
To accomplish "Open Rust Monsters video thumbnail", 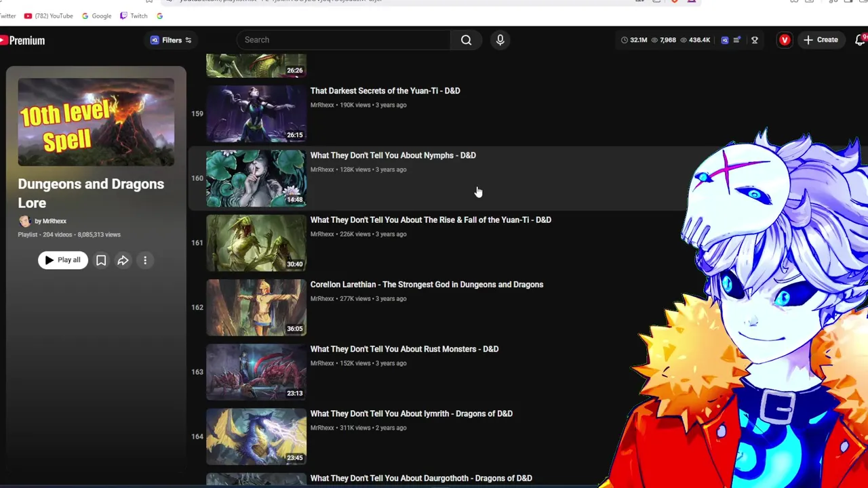I will pyautogui.click(x=256, y=372).
